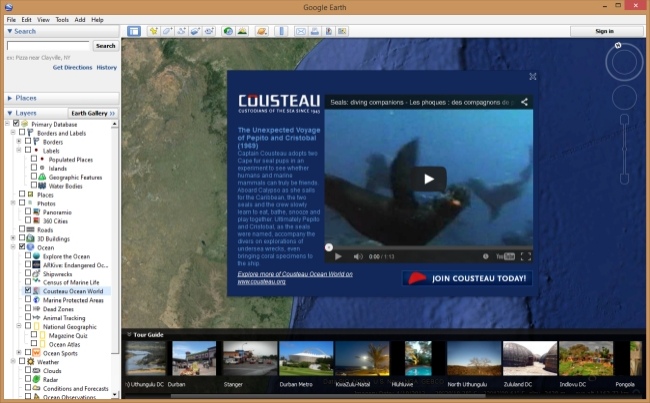The width and height of the screenshot is (650, 403).
Task: Uncheck Cousteau Ocean World checkbox
Action: [x=28, y=291]
